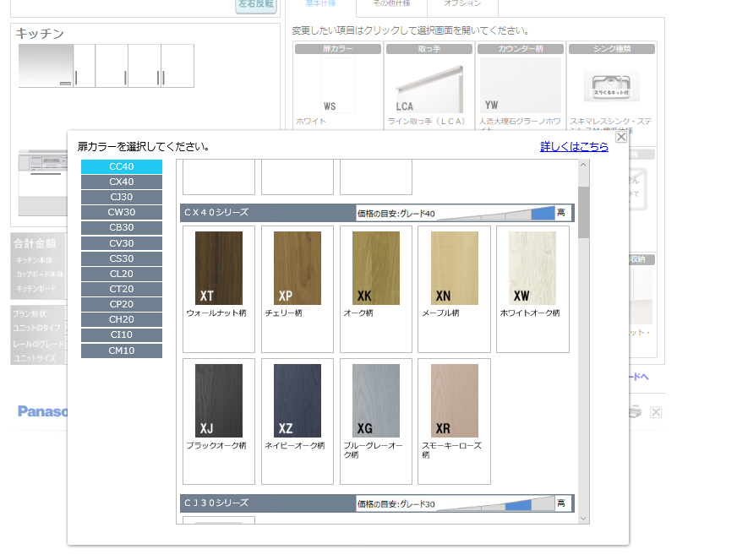Select the XR smoky rose swatch

[454, 401]
